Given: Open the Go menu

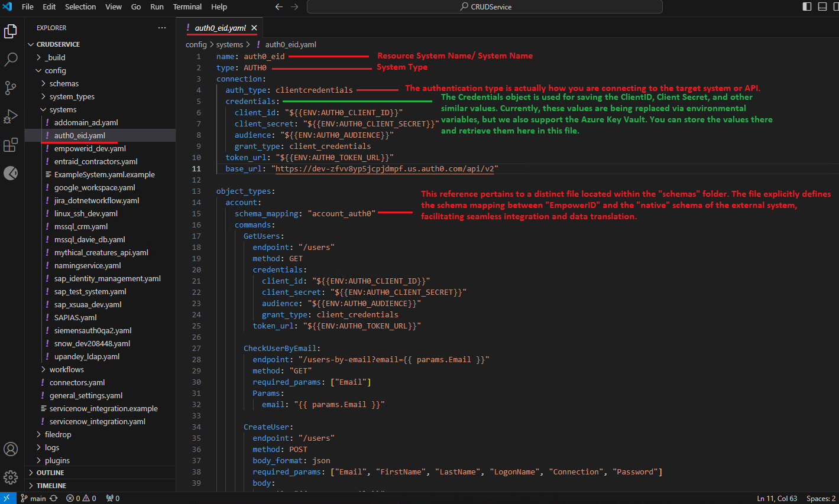Looking at the screenshot, I should coord(136,6).
